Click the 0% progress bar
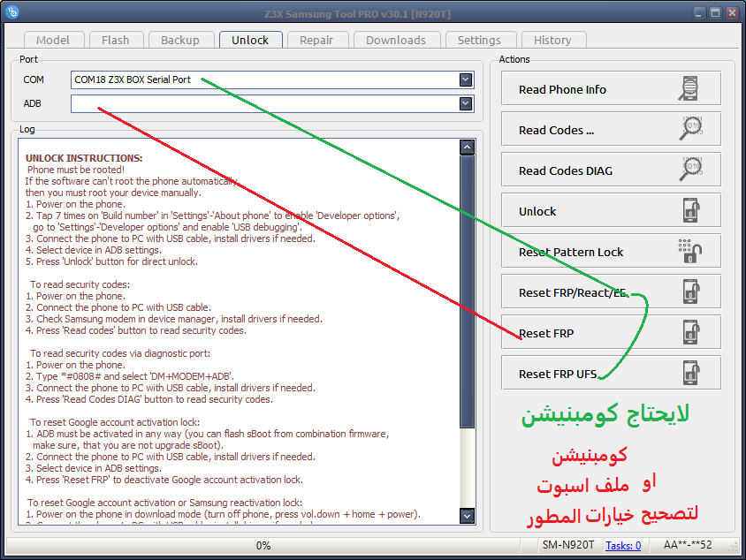This screenshot has height=560, width=746. click(263, 545)
